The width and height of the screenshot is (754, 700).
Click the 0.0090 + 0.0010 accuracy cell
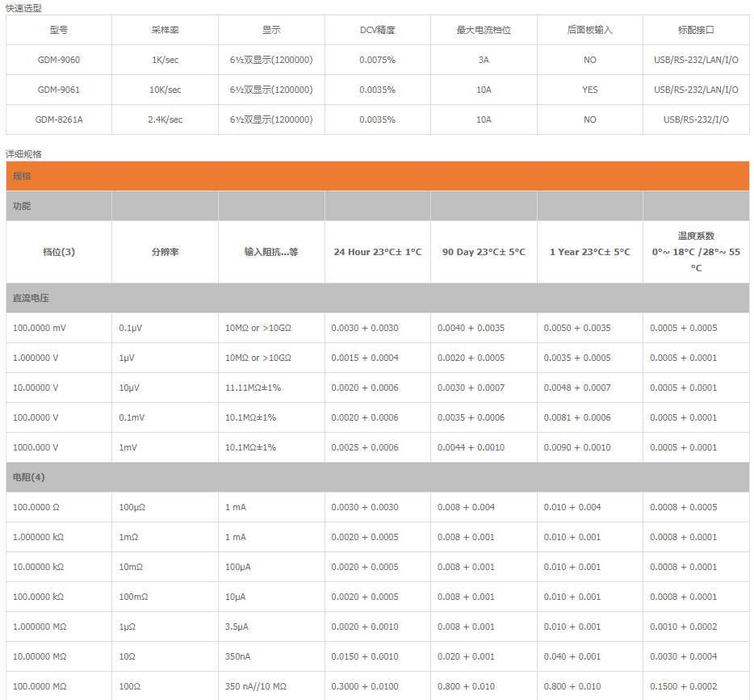click(590, 447)
